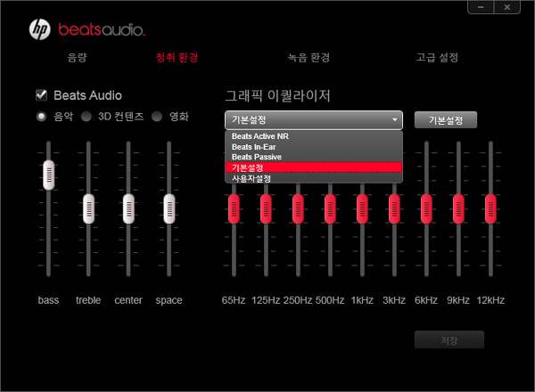Choose Beats Active NR preset
The height and width of the screenshot is (392, 535).
pos(314,136)
